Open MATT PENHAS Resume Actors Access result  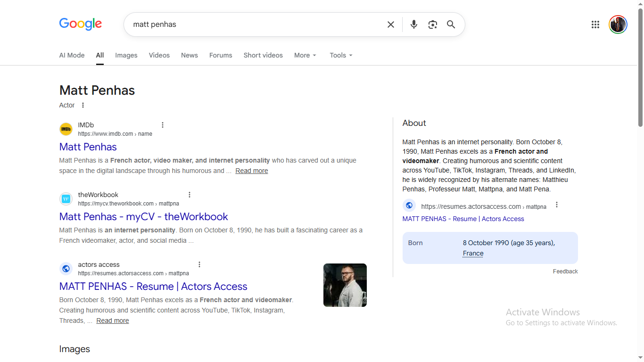(153, 286)
